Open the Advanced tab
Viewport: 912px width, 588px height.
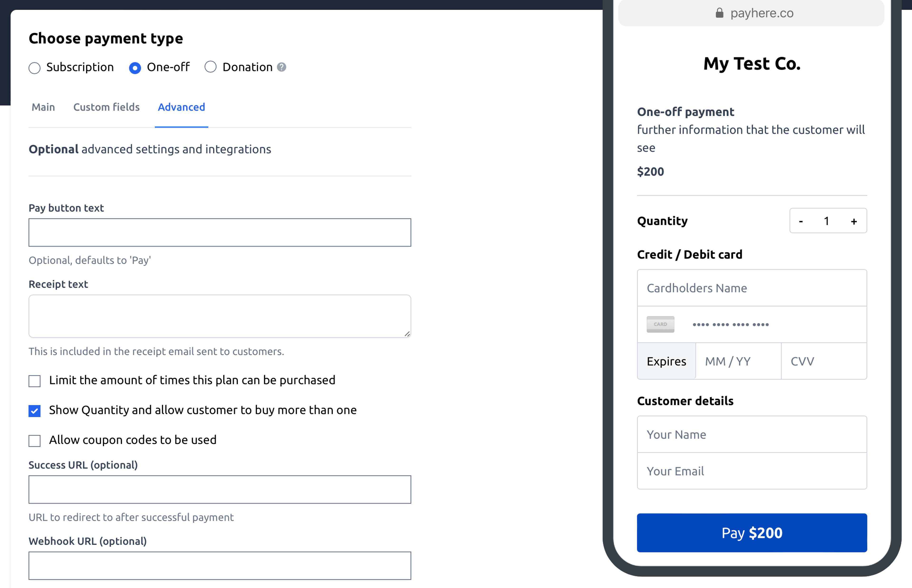[181, 107]
